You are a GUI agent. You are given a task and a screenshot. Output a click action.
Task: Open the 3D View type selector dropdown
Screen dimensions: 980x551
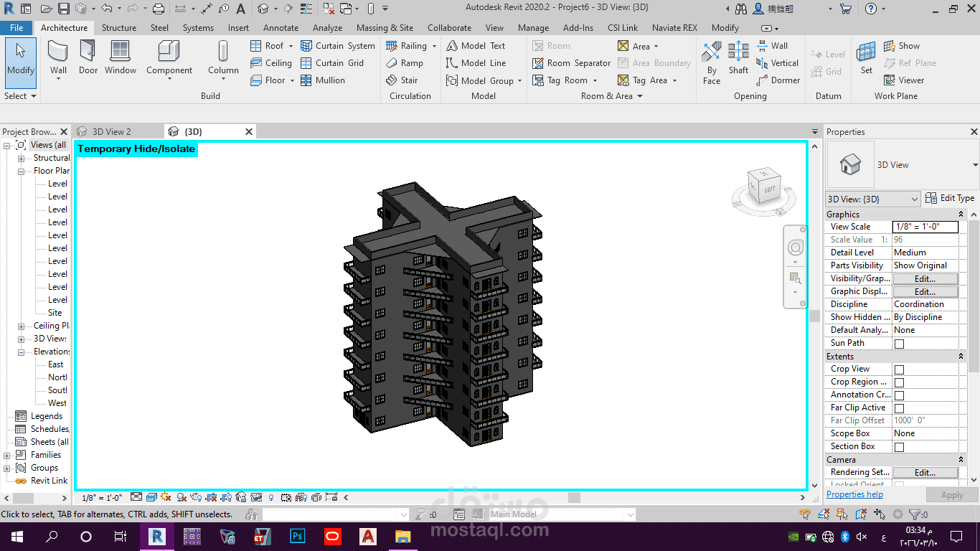(873, 199)
